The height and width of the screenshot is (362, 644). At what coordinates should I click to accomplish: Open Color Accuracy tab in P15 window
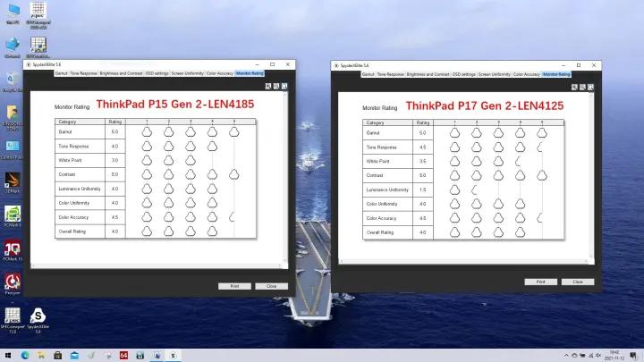click(x=220, y=73)
